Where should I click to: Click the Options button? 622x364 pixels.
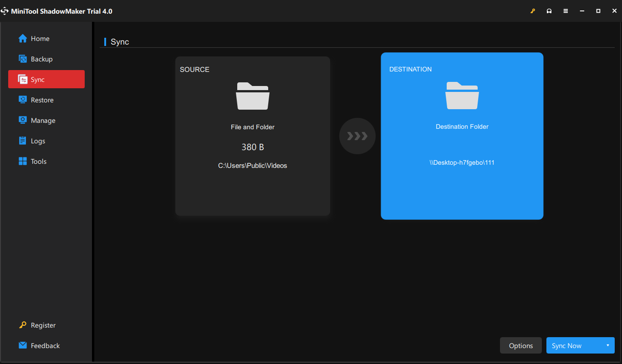520,345
